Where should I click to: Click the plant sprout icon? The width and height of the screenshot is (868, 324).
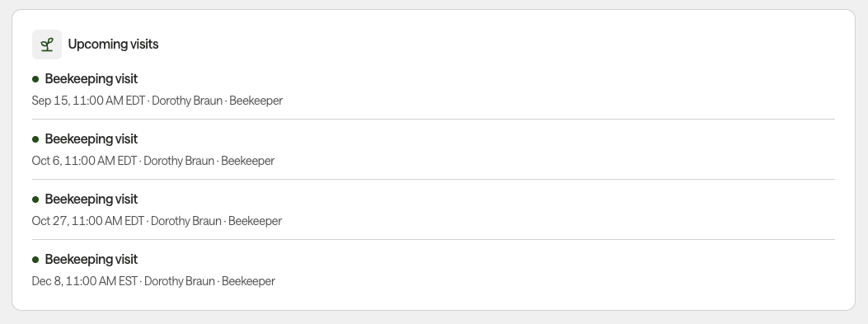click(x=47, y=45)
